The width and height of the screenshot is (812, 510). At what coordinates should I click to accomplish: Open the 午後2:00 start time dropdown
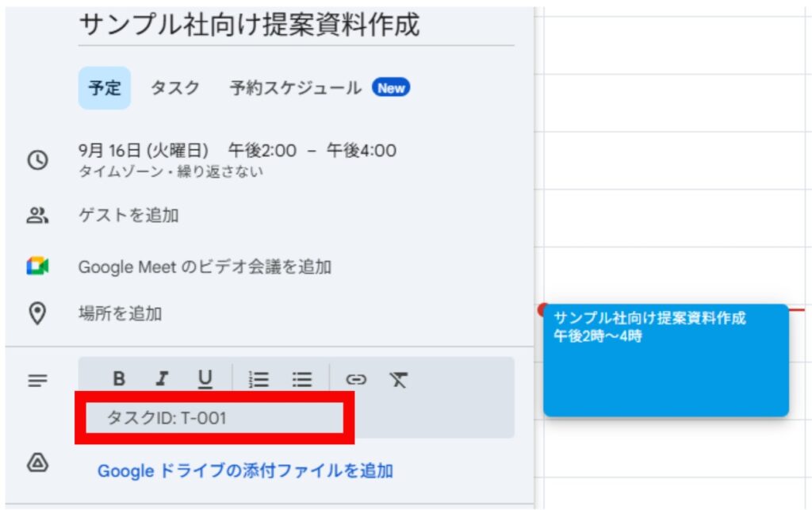tap(262, 151)
